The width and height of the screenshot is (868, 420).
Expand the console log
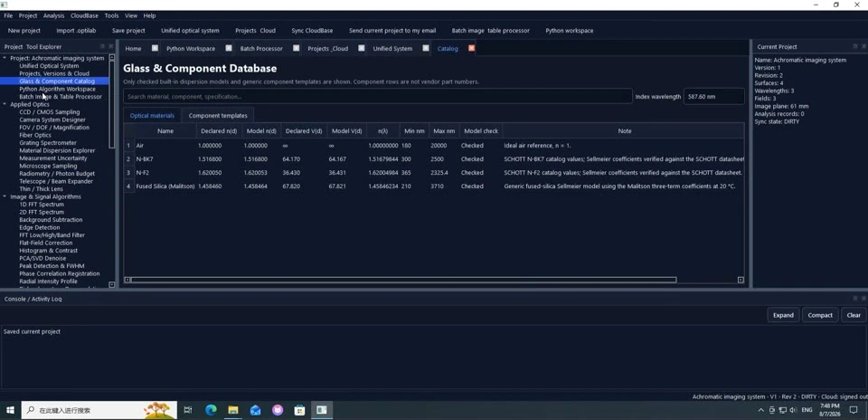(783, 315)
